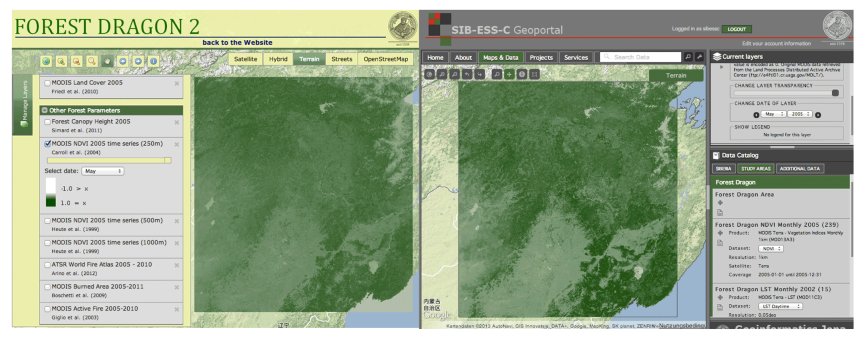Click the LOGOUT button
Screen dimensions: 868x347
click(736, 29)
